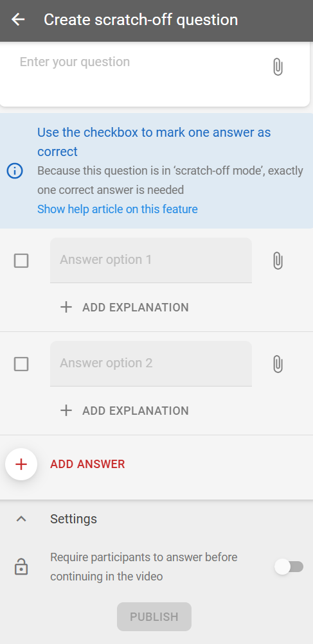Viewport: 313px width, 644px height.
Task: Click the ADD ANSWER text button
Action: (87, 464)
